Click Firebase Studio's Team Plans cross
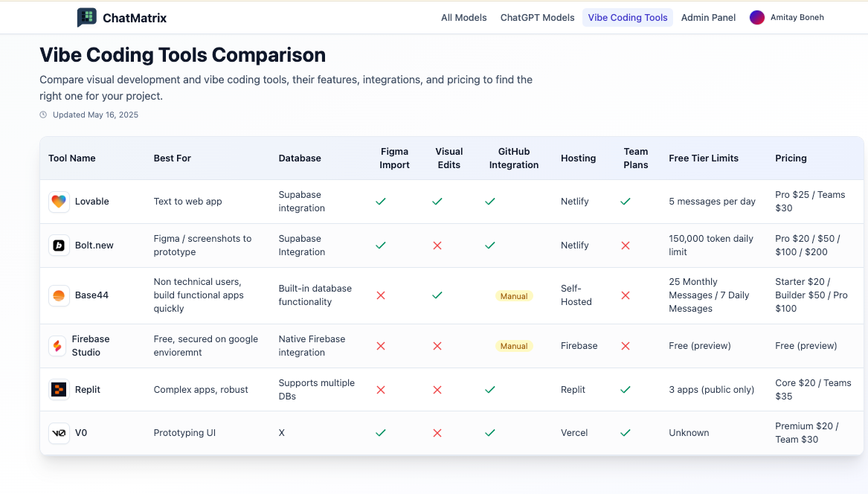This screenshot has height=494, width=868. (626, 346)
